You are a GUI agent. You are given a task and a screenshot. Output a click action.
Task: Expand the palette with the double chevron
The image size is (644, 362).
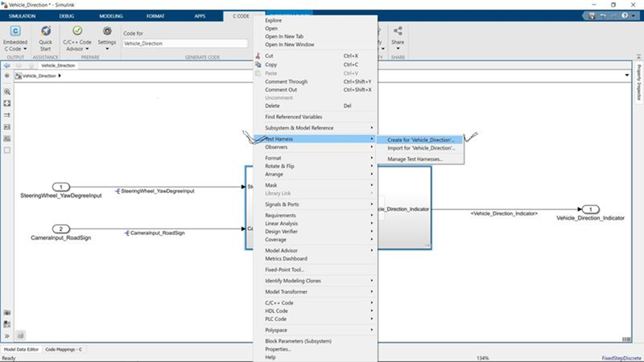7,335
